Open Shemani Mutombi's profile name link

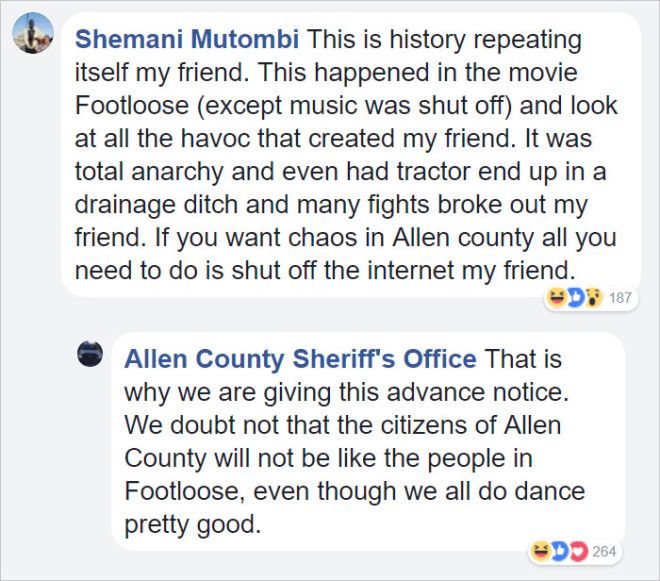(187, 39)
